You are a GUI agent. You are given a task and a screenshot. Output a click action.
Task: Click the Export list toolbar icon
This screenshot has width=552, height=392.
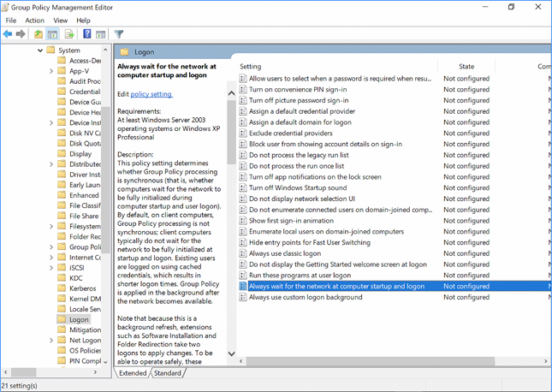pos(68,34)
